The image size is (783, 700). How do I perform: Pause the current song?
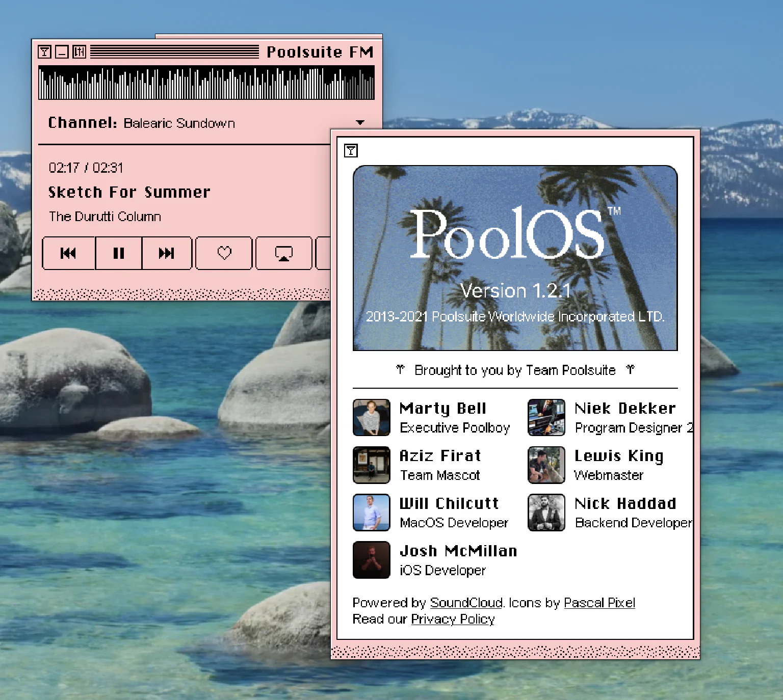119,253
